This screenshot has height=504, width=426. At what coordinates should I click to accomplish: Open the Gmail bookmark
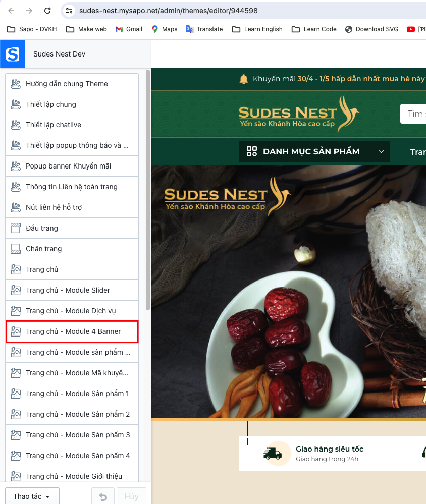129,29
